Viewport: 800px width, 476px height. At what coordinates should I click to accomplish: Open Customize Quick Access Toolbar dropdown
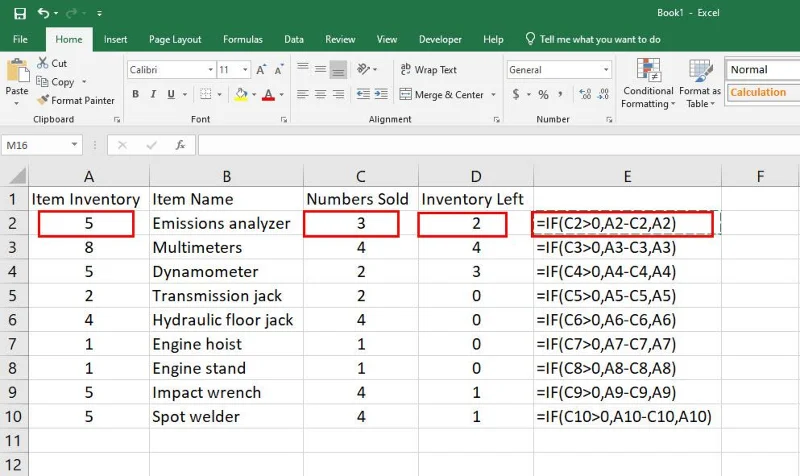pos(99,14)
